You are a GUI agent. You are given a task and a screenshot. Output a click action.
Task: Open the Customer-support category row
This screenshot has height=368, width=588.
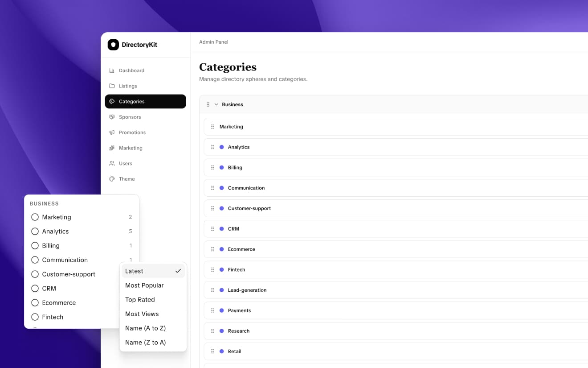[x=249, y=208]
